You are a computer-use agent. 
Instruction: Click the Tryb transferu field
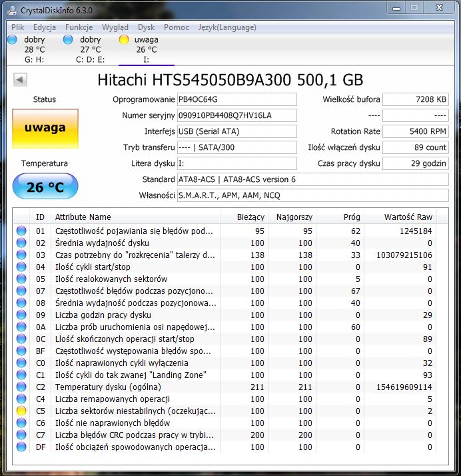pos(237,147)
